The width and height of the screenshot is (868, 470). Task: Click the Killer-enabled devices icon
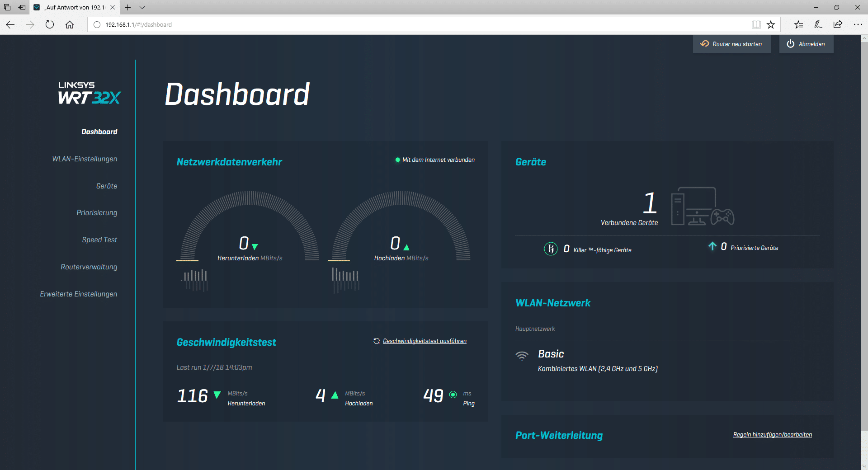click(551, 249)
